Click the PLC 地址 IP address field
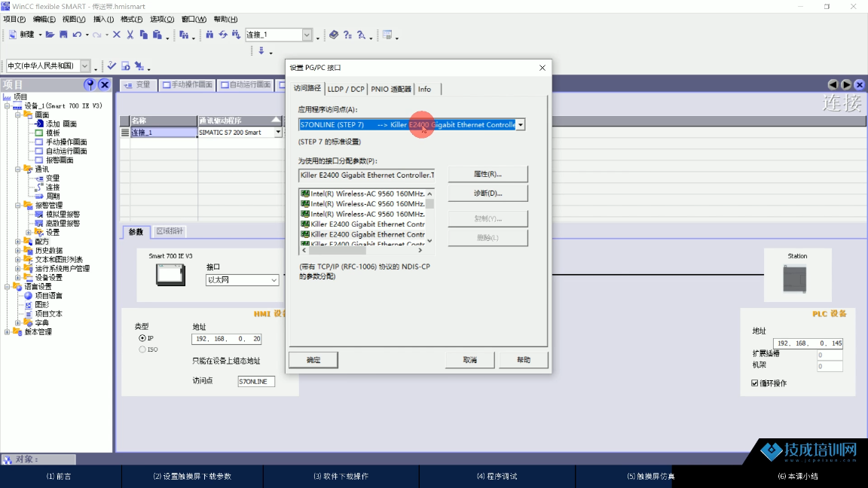 tap(808, 343)
